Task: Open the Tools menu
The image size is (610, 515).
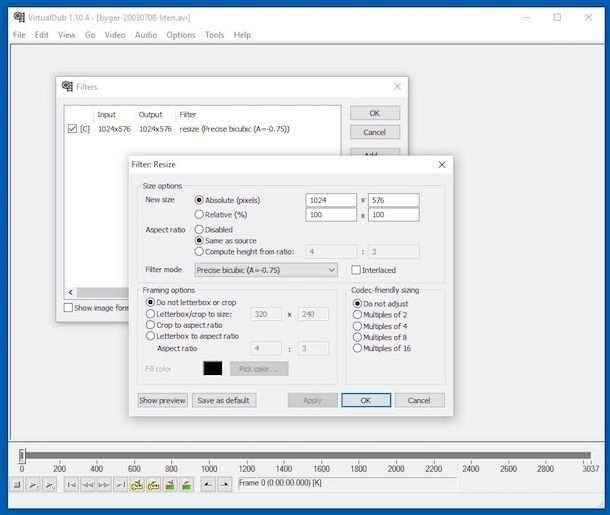Action: tap(214, 35)
